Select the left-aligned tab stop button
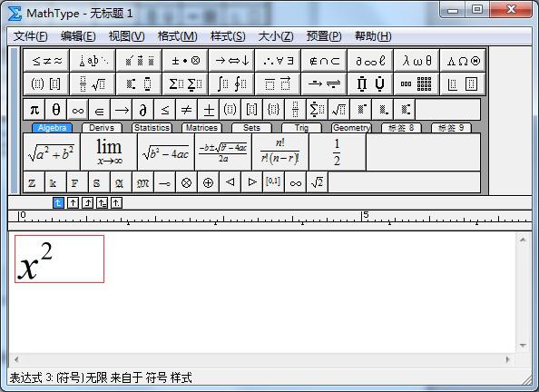The image size is (539, 392). coord(58,203)
